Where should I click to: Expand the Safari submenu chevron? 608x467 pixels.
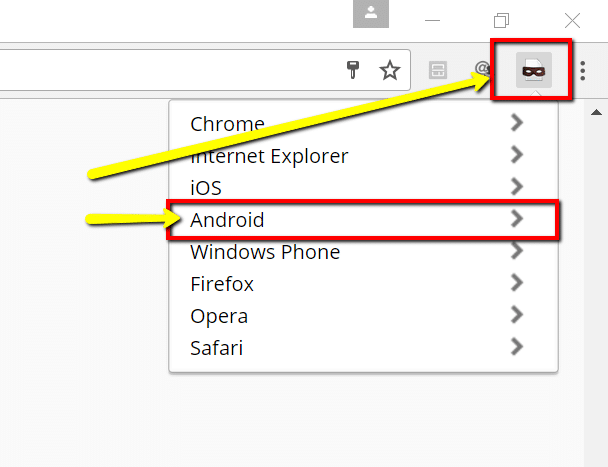517,346
